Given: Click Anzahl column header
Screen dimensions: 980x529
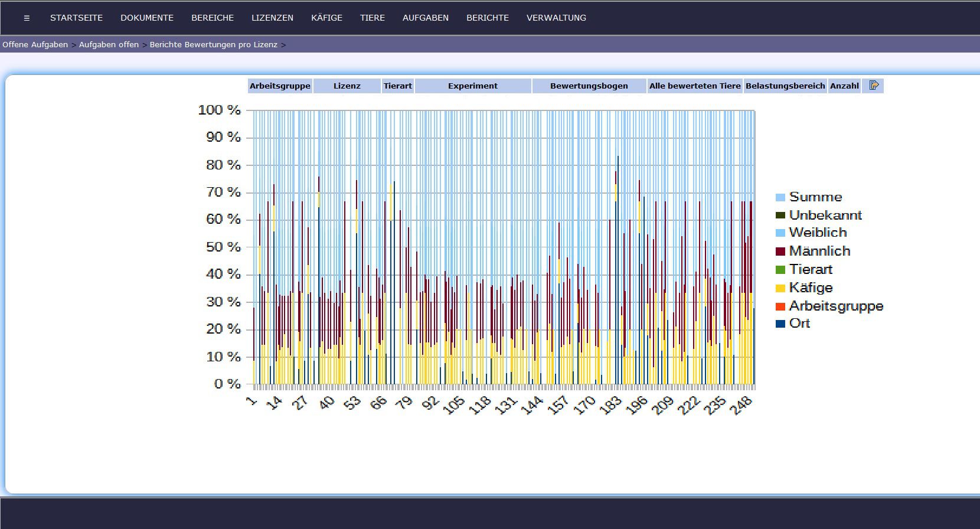Looking at the screenshot, I should 844,86.
